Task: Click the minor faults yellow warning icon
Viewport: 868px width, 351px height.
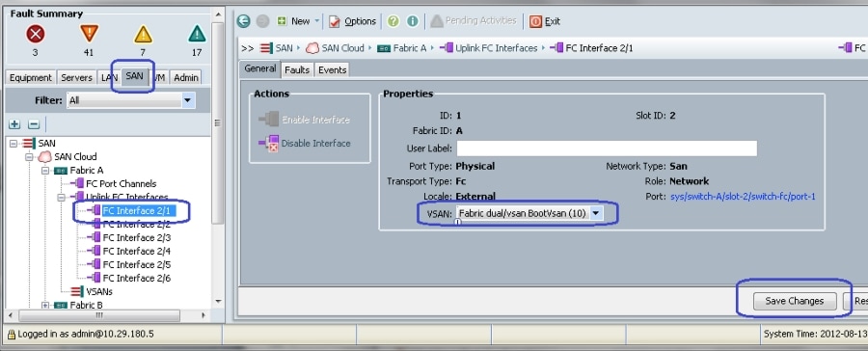Action: coord(143,35)
